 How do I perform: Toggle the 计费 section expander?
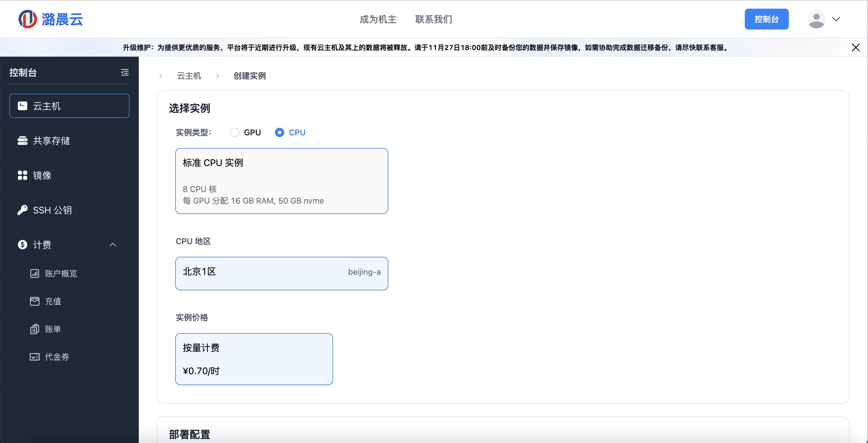tap(114, 244)
